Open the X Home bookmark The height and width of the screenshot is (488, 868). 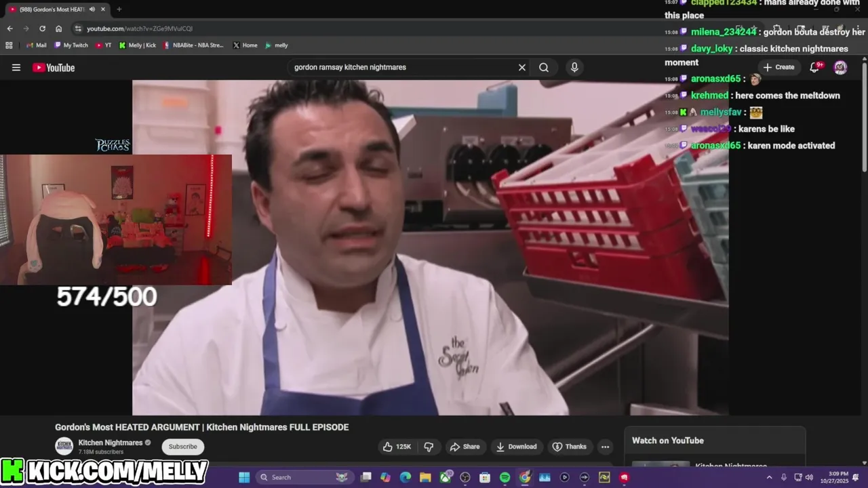coord(245,45)
